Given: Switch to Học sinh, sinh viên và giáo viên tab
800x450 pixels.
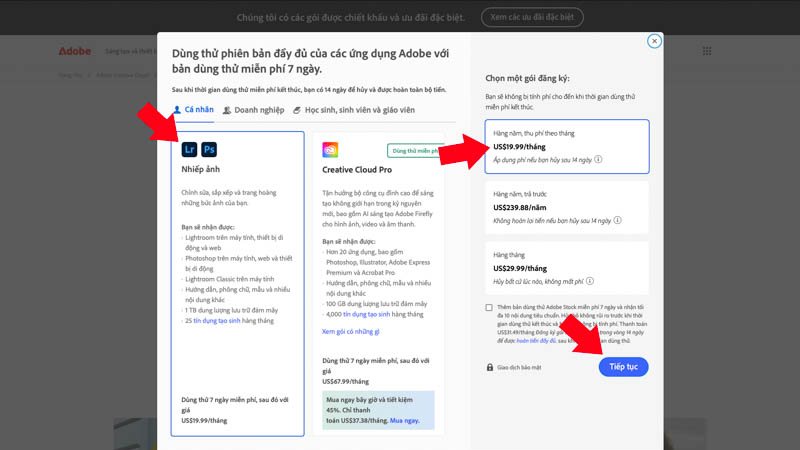Looking at the screenshot, I should (x=354, y=110).
